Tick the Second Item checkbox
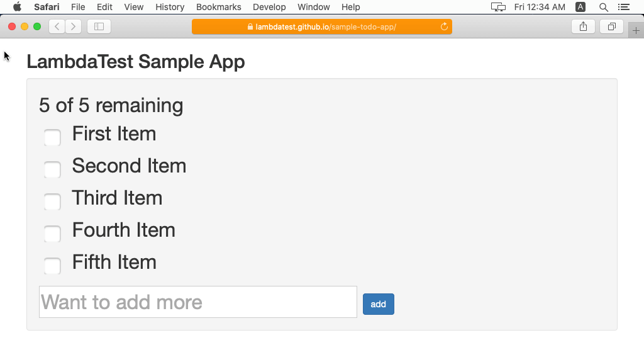644x340 pixels. click(x=52, y=169)
